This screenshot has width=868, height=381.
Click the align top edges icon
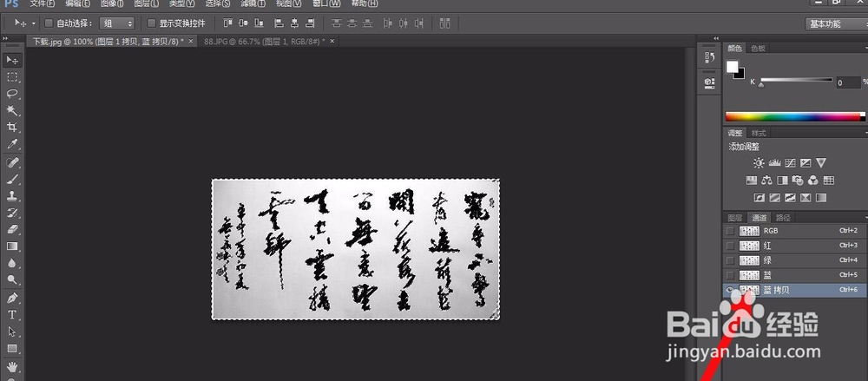point(228,23)
